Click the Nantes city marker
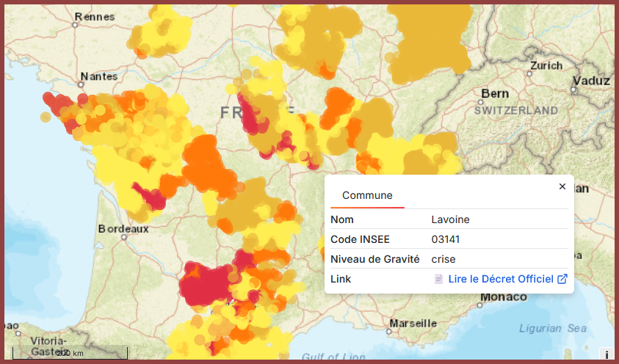Screen dimensions: 619x364 click(81, 84)
